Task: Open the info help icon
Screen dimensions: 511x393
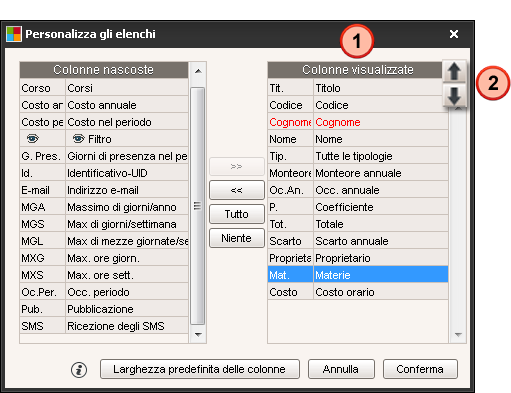Action: coord(79,369)
